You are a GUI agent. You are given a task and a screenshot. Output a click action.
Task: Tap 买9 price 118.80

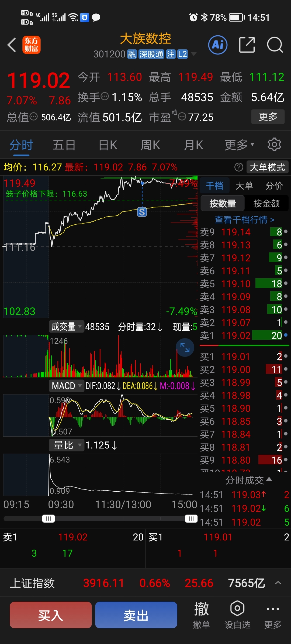236,460
